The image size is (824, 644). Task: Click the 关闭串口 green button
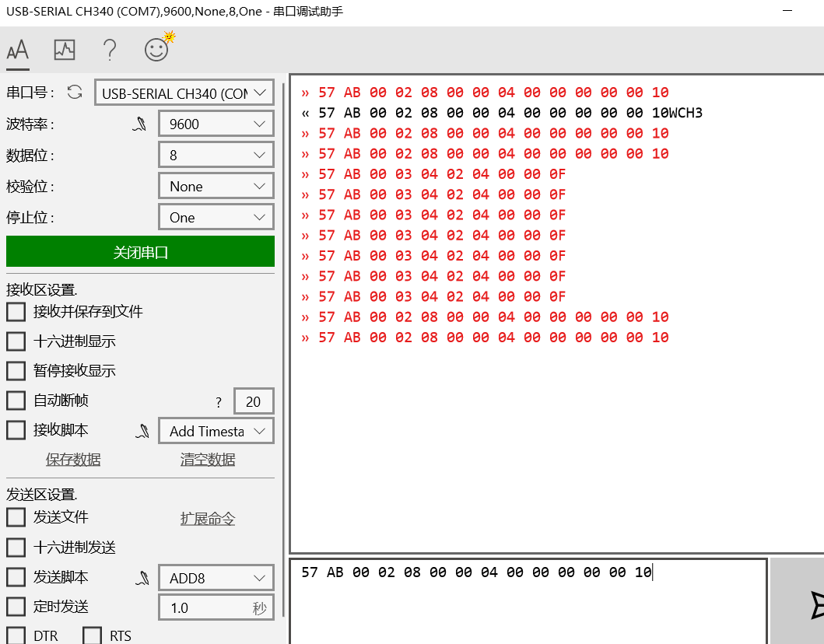click(x=140, y=251)
